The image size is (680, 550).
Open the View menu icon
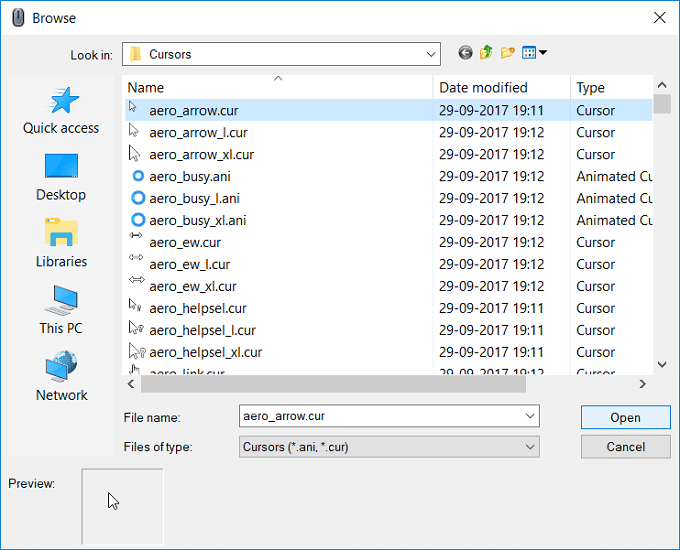click(x=534, y=53)
